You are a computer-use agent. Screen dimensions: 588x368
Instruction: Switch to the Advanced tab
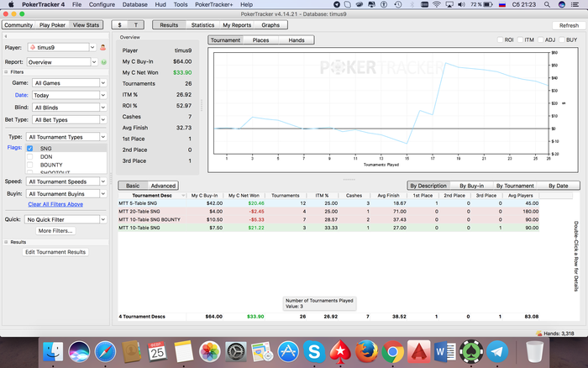click(163, 186)
